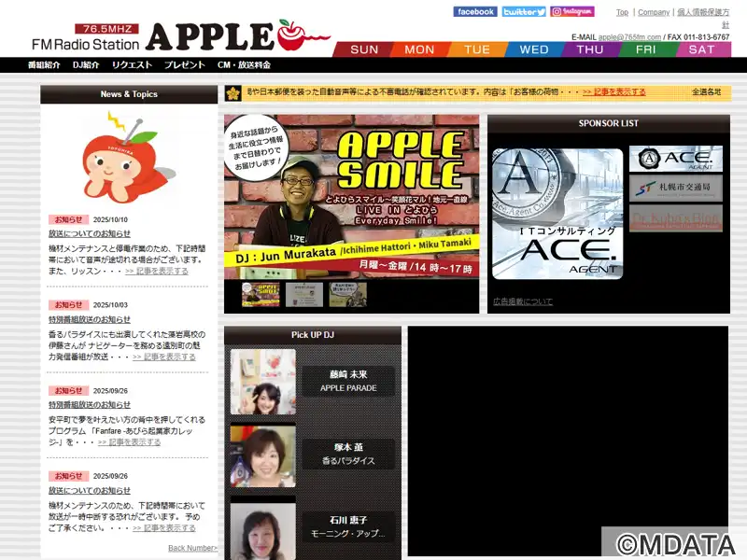
Task: Click 石川 恵子 DJ photo
Action: click(x=263, y=529)
